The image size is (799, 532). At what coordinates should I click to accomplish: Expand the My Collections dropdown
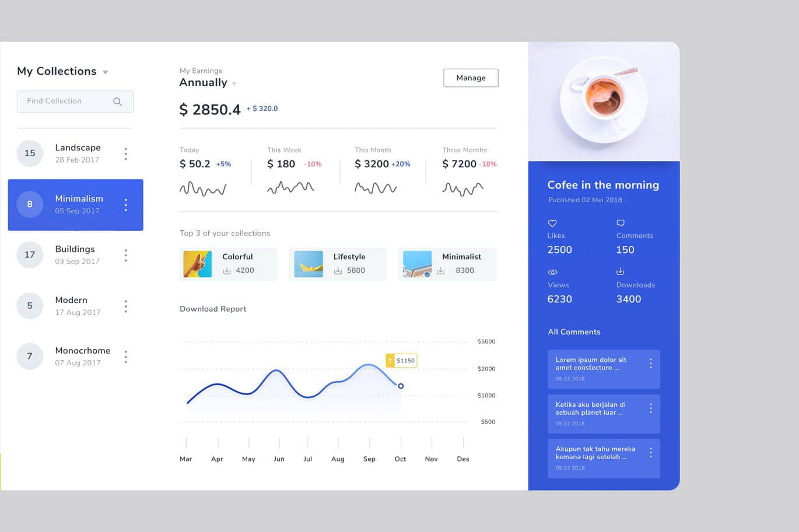[x=106, y=72]
